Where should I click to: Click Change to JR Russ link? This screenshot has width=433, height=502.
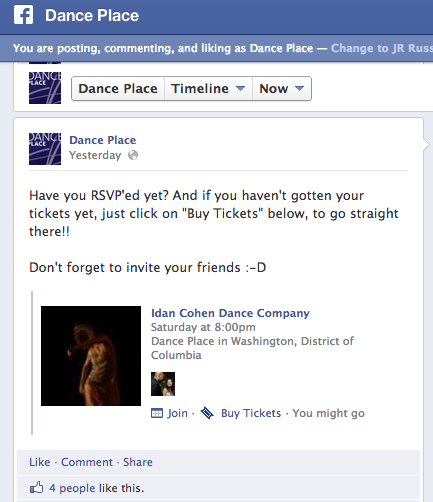click(x=382, y=48)
